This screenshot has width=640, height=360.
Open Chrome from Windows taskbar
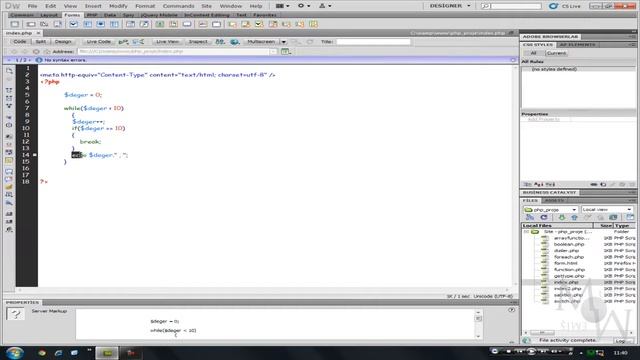(42, 353)
